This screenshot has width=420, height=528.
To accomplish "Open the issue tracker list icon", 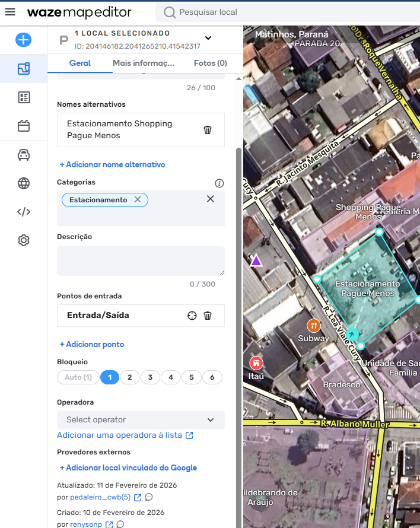I will pyautogui.click(x=24, y=98).
